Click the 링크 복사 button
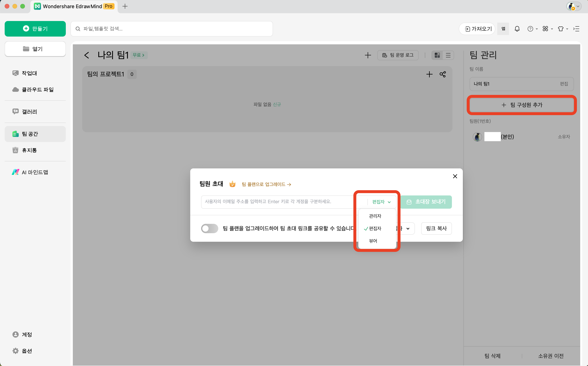 (436, 228)
